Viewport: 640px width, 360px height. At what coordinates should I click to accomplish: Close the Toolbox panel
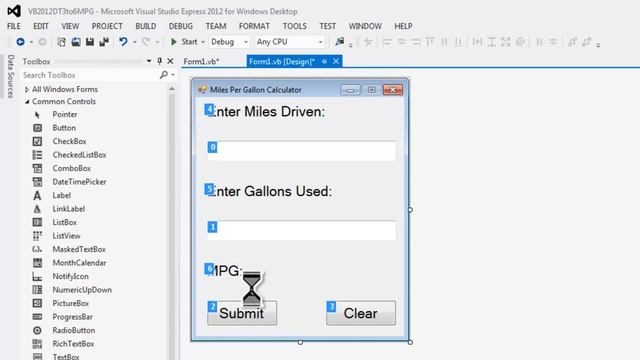click(171, 61)
